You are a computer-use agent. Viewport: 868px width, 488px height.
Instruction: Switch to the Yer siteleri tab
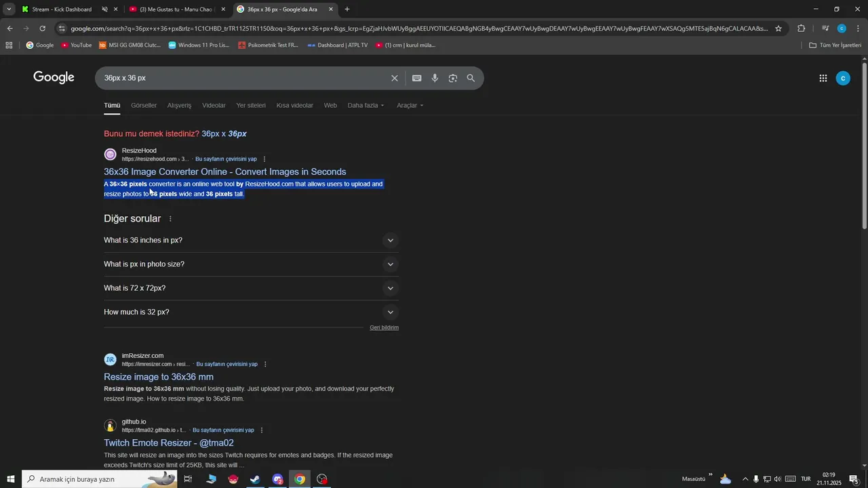coord(251,106)
